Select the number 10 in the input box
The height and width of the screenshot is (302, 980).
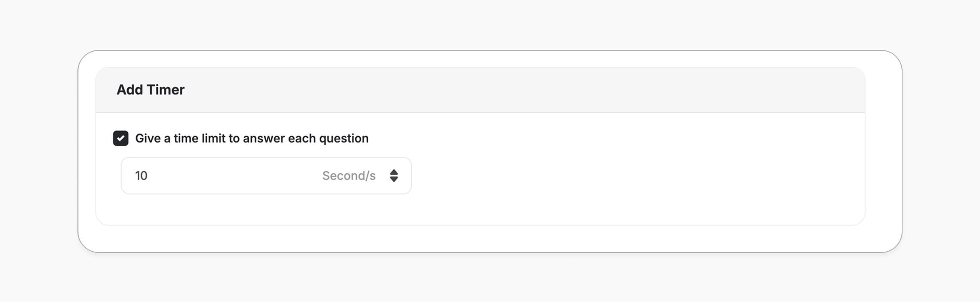tap(142, 176)
